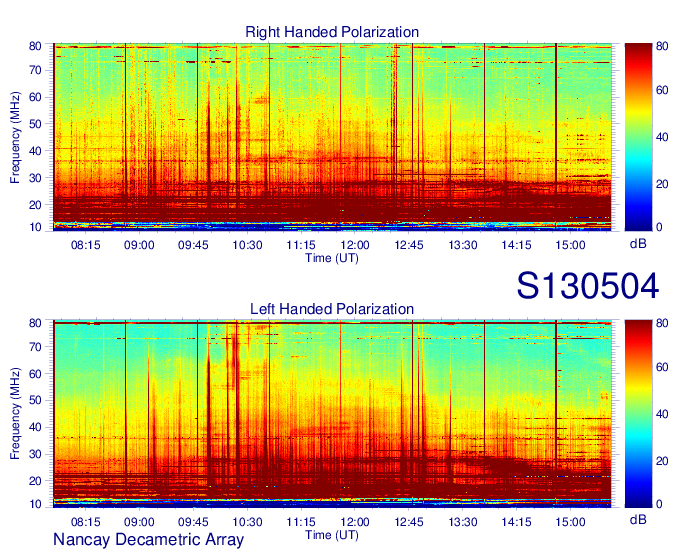Click the dB unit label of the Left Handed colorbar
The width and height of the screenshot is (680, 552).
click(638, 520)
